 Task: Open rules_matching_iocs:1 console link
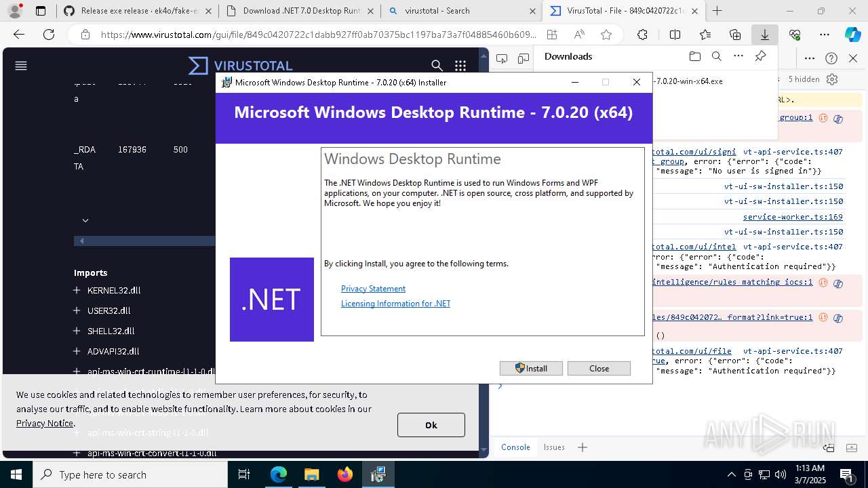[x=732, y=282]
